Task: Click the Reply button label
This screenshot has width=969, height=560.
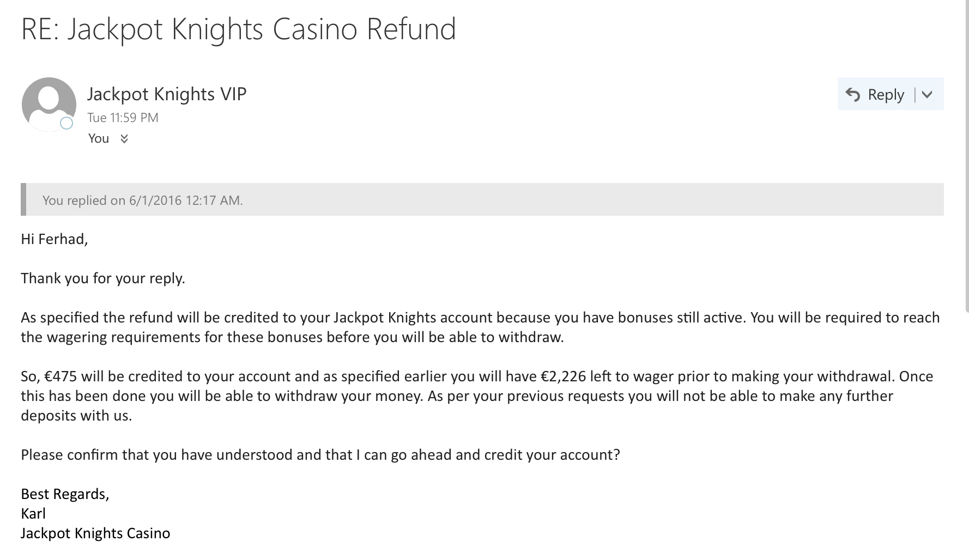Action: tap(886, 95)
